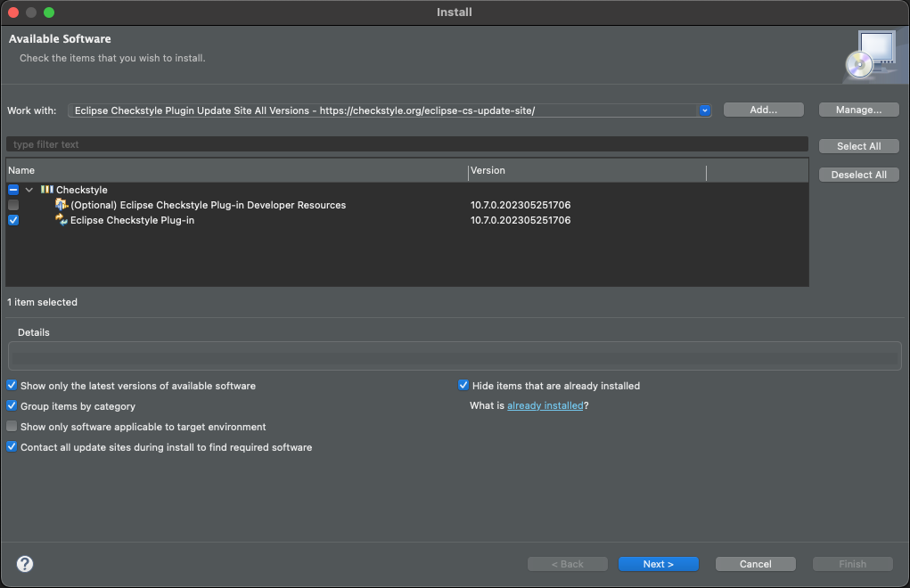Click the Developer Resources plug-in icon

[x=62, y=205]
